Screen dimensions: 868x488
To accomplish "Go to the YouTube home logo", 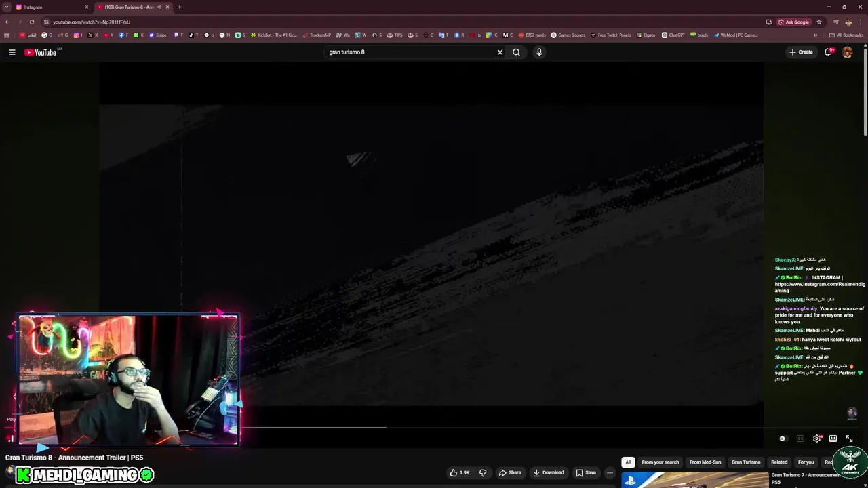I will tap(41, 52).
